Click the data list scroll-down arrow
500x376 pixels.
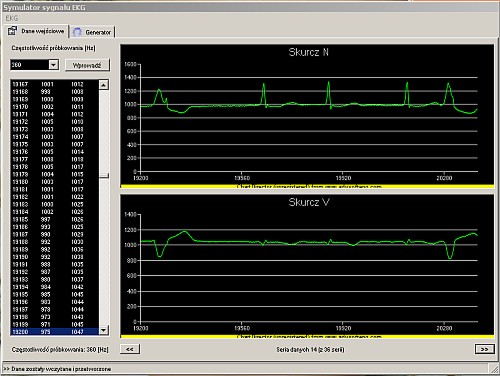pyautogui.click(x=104, y=330)
